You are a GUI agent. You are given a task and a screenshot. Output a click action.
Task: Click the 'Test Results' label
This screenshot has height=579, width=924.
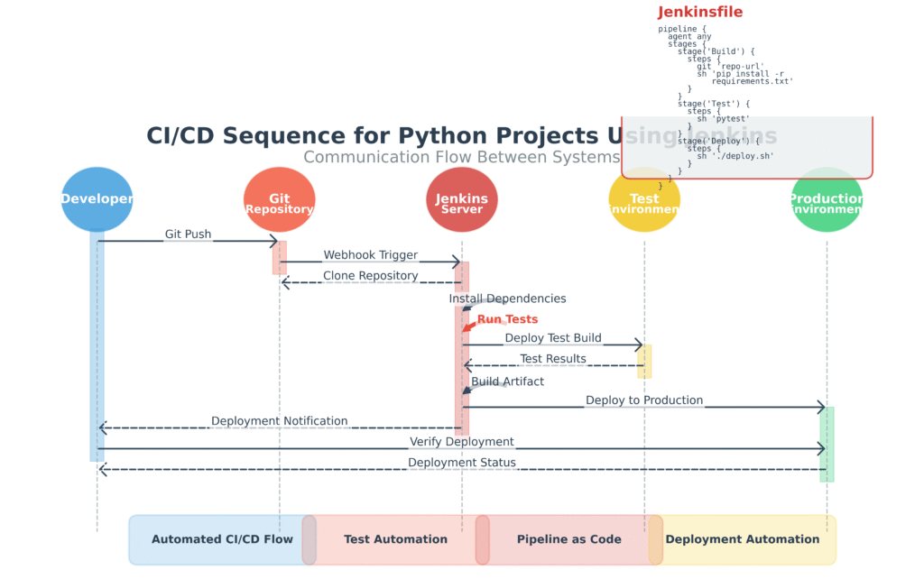[553, 359]
